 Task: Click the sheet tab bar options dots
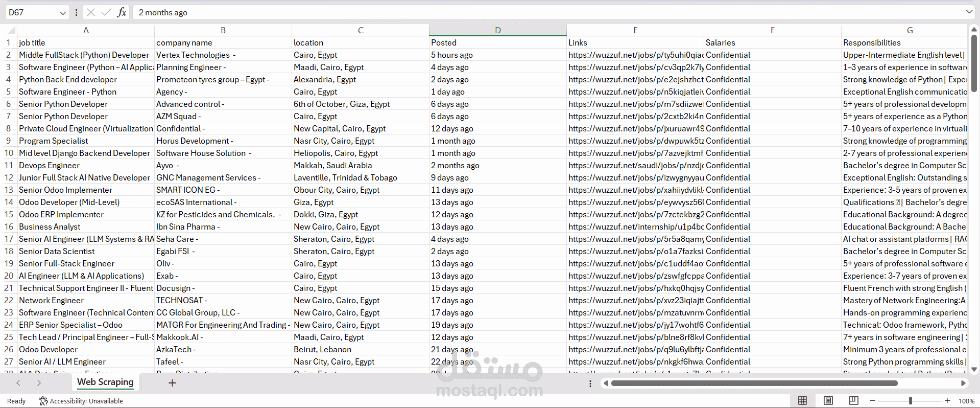click(590, 383)
